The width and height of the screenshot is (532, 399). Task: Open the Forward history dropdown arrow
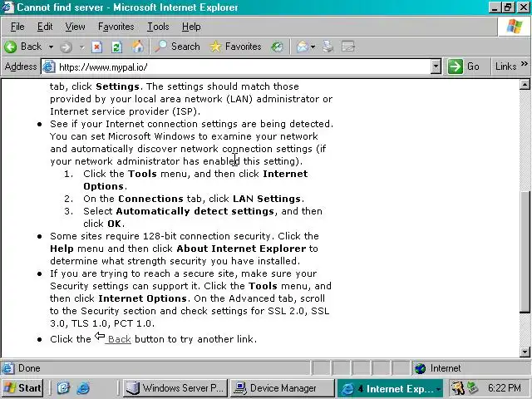coord(81,47)
